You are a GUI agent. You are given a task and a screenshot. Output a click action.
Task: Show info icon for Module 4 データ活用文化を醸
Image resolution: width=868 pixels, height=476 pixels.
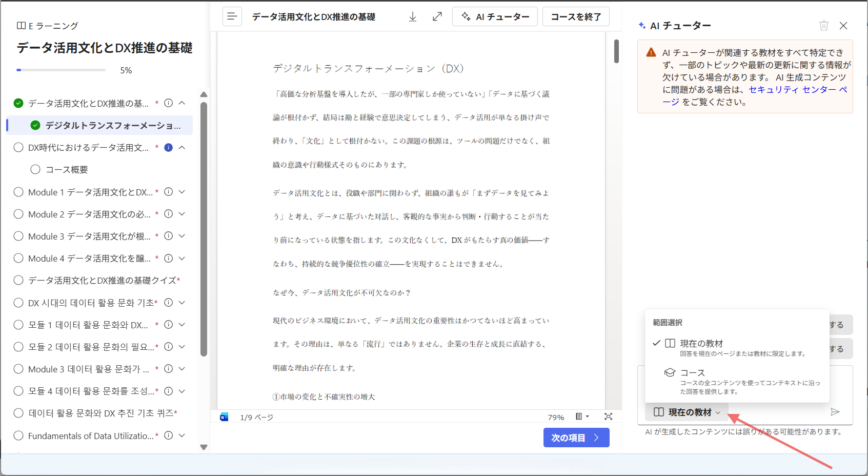click(168, 258)
